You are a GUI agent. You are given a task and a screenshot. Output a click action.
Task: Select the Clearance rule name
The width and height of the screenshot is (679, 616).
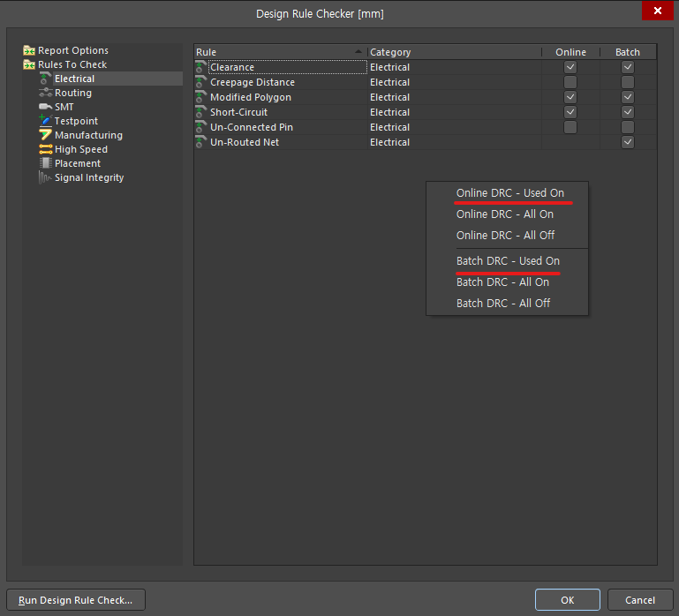click(232, 67)
